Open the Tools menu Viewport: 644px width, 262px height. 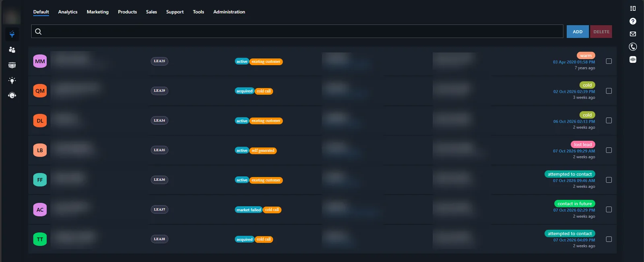click(x=198, y=12)
